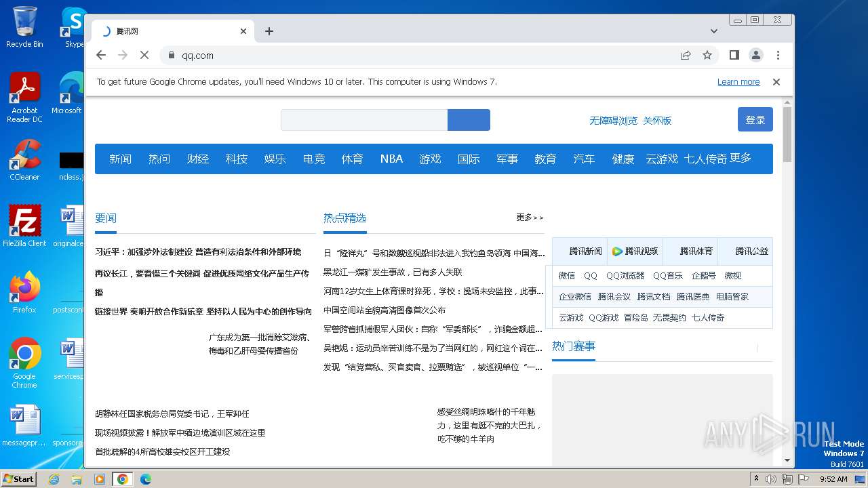This screenshot has width=868, height=488.
Task: Open headline 中国空间站全貌高清图像首次公布
Action: (x=384, y=310)
